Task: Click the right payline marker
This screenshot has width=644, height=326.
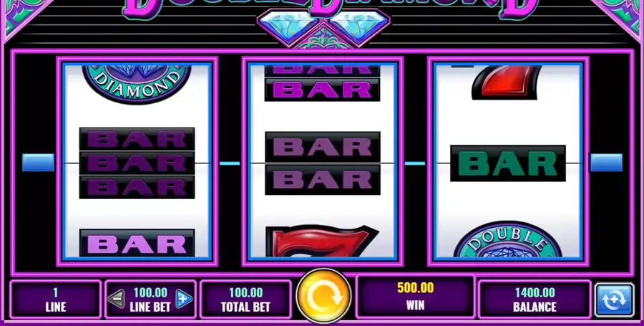Action: point(606,163)
